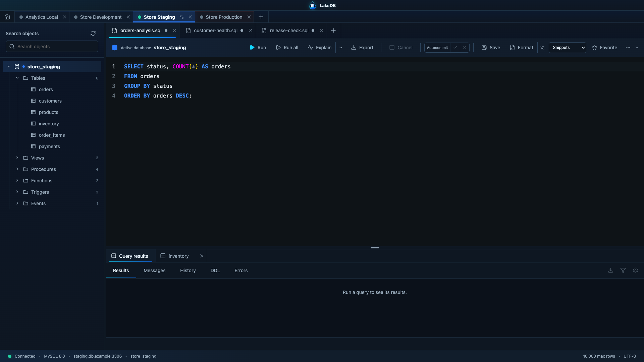This screenshot has width=644, height=362.
Task: Click the Cancel query square icon
Action: coord(392,48)
